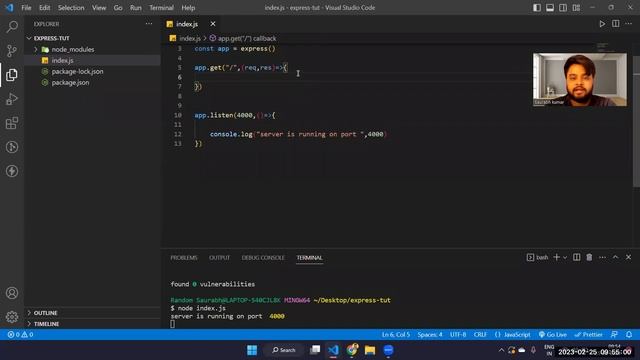Toggle secondary side bar layout icon
This screenshot has height=360, width=640.
click(x=563, y=8)
